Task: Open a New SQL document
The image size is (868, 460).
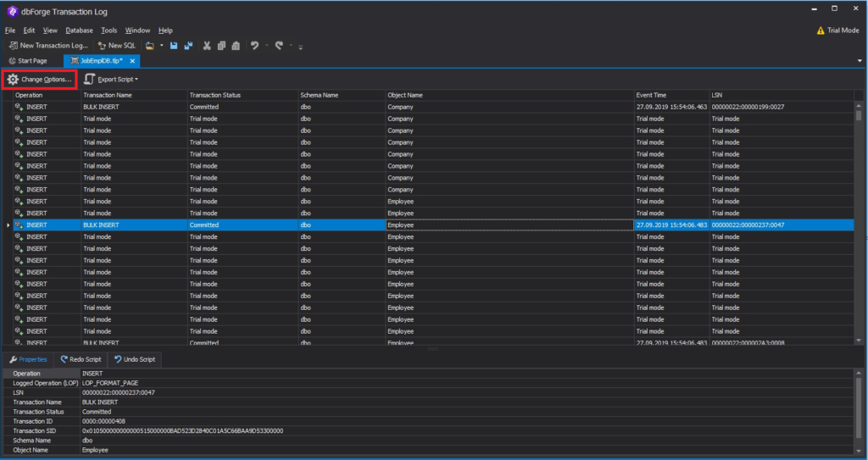Action: [116, 46]
